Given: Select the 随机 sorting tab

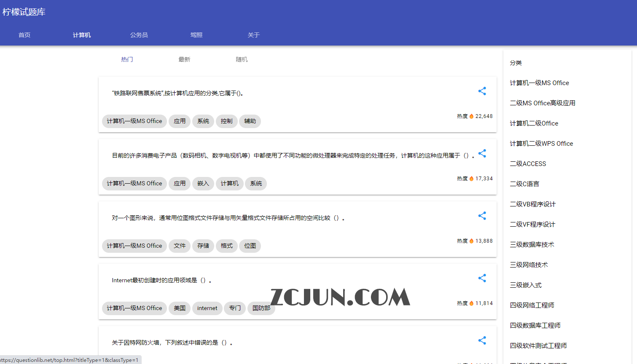Looking at the screenshot, I should tap(242, 59).
